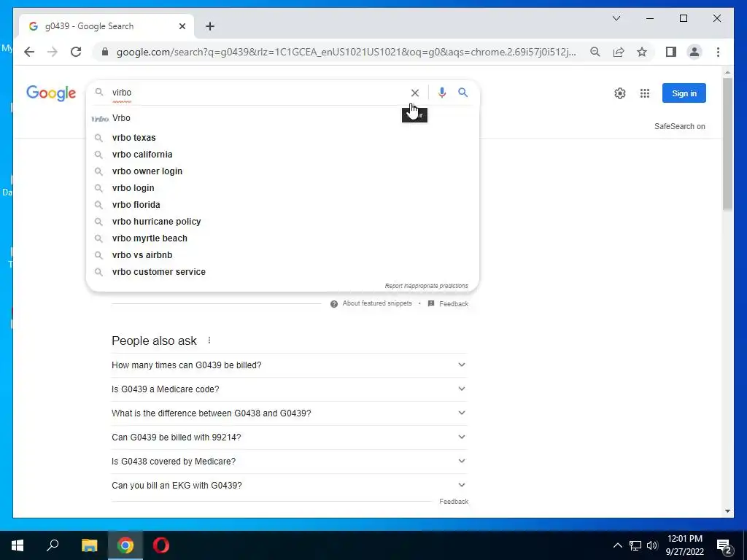Click scrollbar down arrow
The width and height of the screenshot is (747, 560).
727,511
